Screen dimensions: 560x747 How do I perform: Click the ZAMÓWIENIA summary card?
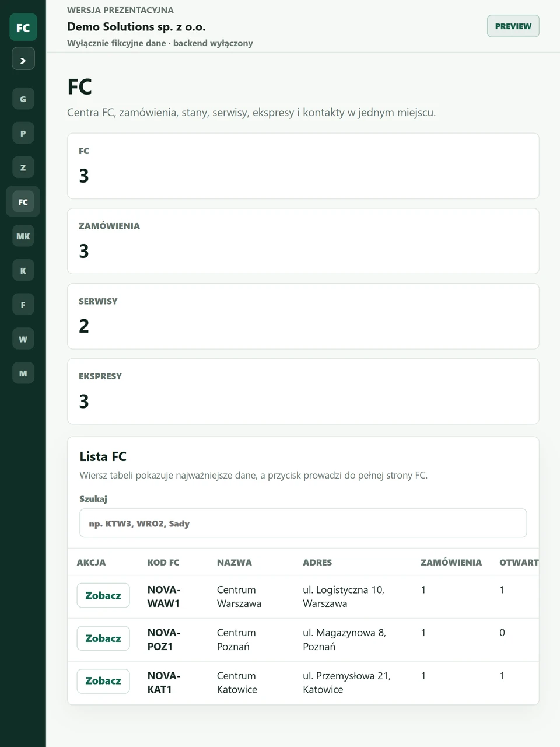point(303,241)
